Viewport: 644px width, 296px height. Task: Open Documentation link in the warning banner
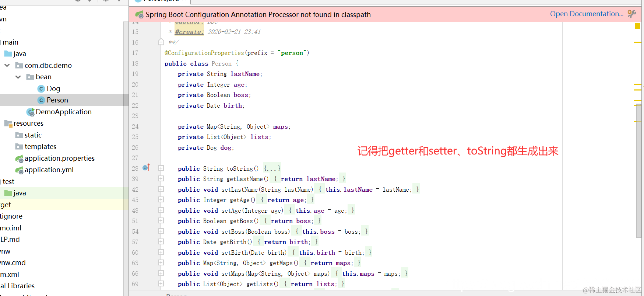[587, 14]
